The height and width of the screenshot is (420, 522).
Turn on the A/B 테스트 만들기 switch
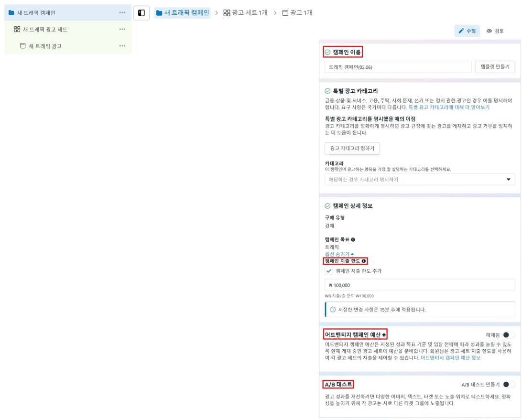click(508, 385)
